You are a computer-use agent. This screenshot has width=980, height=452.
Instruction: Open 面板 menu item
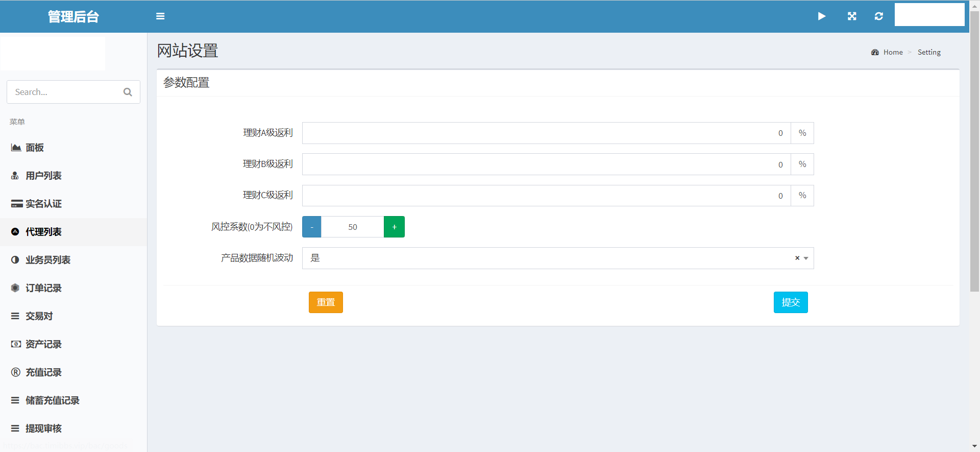(x=73, y=148)
